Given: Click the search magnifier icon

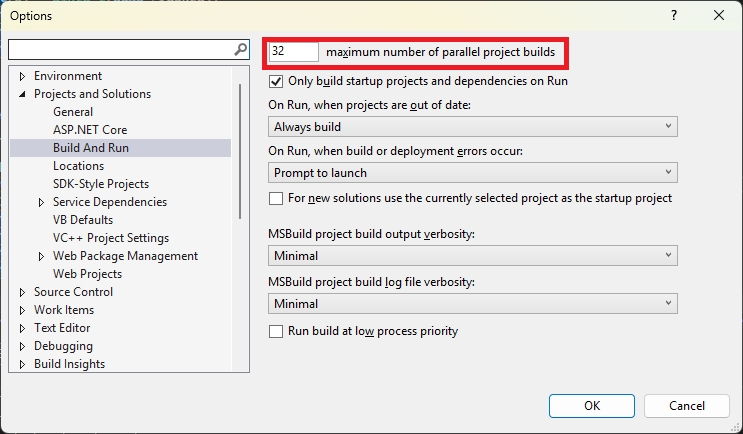Looking at the screenshot, I should click(241, 49).
